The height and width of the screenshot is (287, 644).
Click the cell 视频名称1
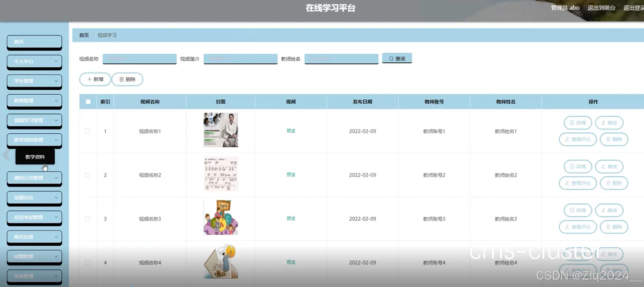150,131
